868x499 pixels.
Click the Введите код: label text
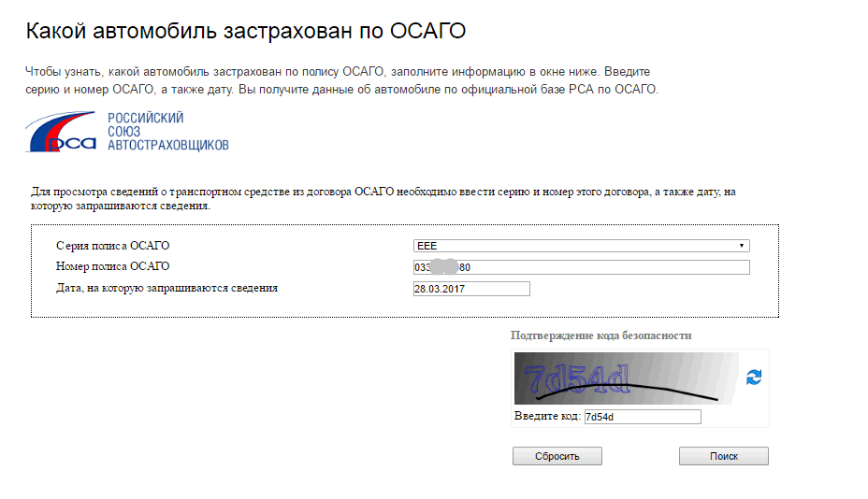click(x=547, y=416)
